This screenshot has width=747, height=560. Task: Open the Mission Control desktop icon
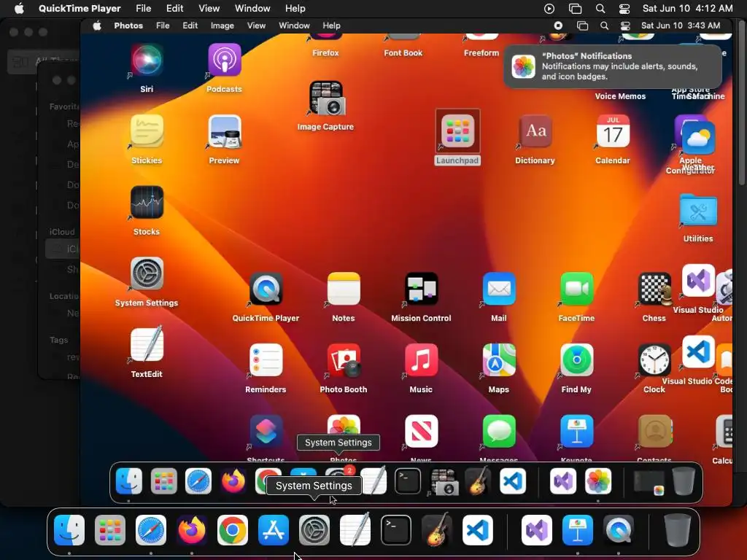(x=421, y=289)
